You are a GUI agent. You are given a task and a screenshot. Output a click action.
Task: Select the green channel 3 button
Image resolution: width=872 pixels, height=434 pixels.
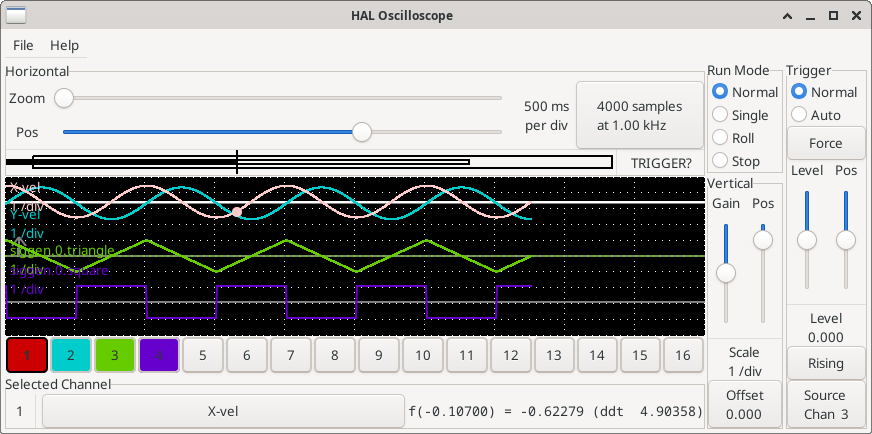[x=115, y=354]
